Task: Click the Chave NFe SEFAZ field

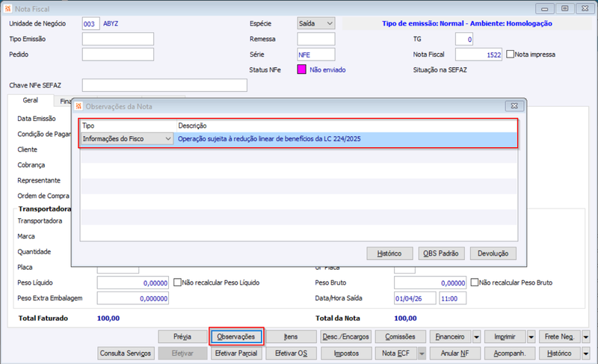Action: [x=164, y=85]
